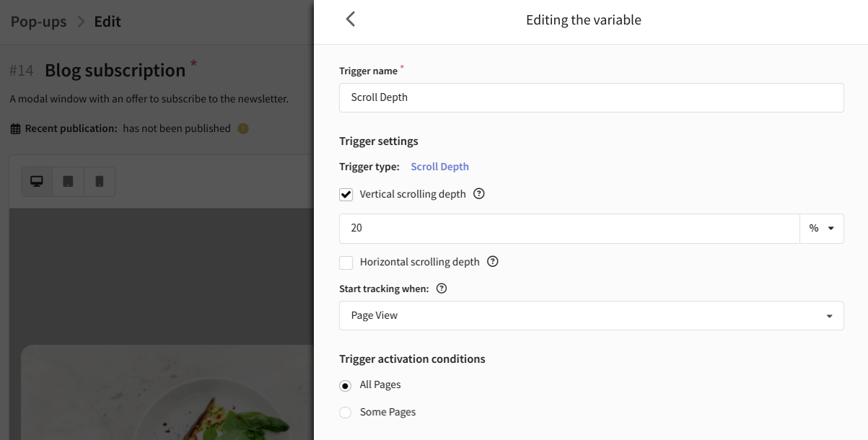Screen dimensions: 868x440
Task: Click the newsletter modal description text
Action: [149, 99]
